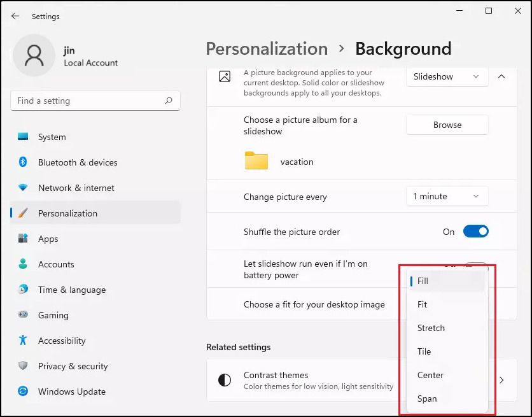Click the System monitor icon
Image resolution: width=532 pixels, height=417 pixels.
point(23,136)
